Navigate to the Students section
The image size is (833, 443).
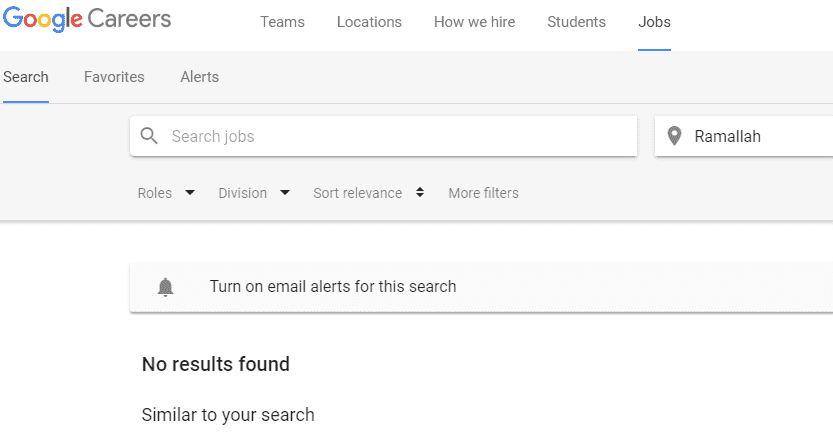click(576, 22)
